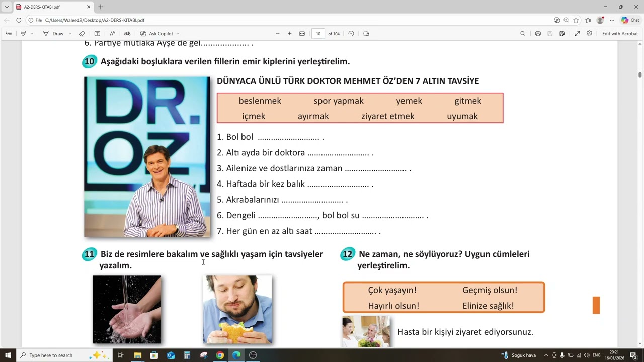
Task: Open Edge Settings and more menu
Action: point(612,20)
